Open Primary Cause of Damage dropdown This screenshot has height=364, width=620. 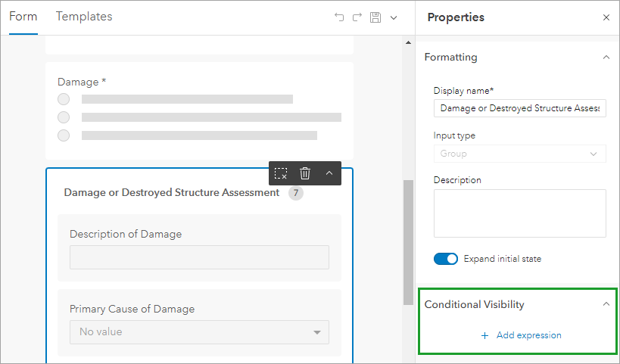click(x=199, y=332)
